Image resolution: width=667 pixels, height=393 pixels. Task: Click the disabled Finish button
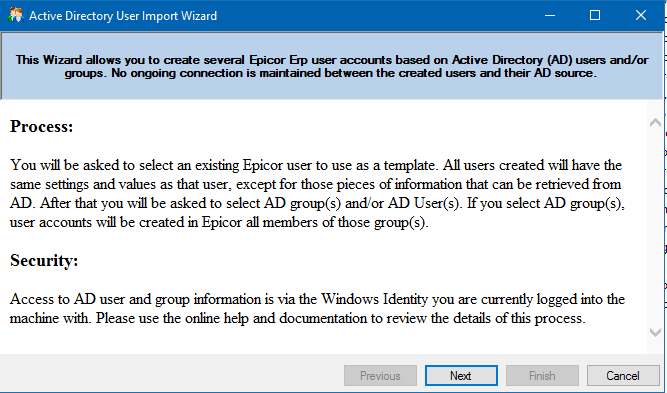542,376
